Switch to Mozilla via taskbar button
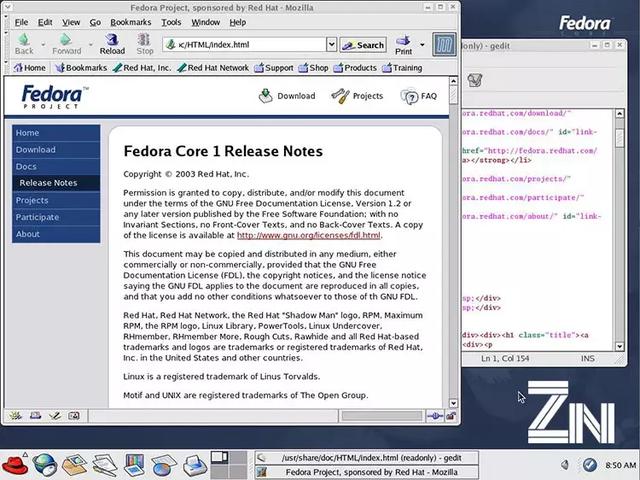The height and width of the screenshot is (480, 640). 367,472
